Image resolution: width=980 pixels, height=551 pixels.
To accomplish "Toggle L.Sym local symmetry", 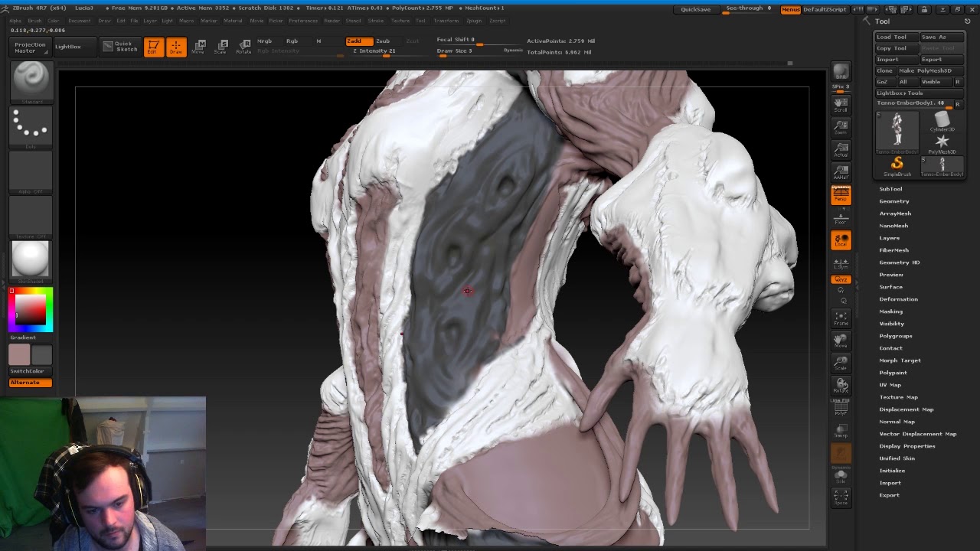I will [841, 264].
